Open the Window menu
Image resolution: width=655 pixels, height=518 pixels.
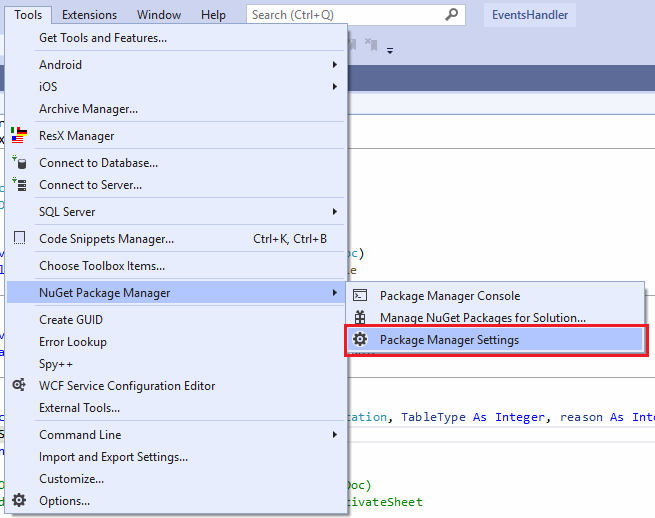(159, 15)
